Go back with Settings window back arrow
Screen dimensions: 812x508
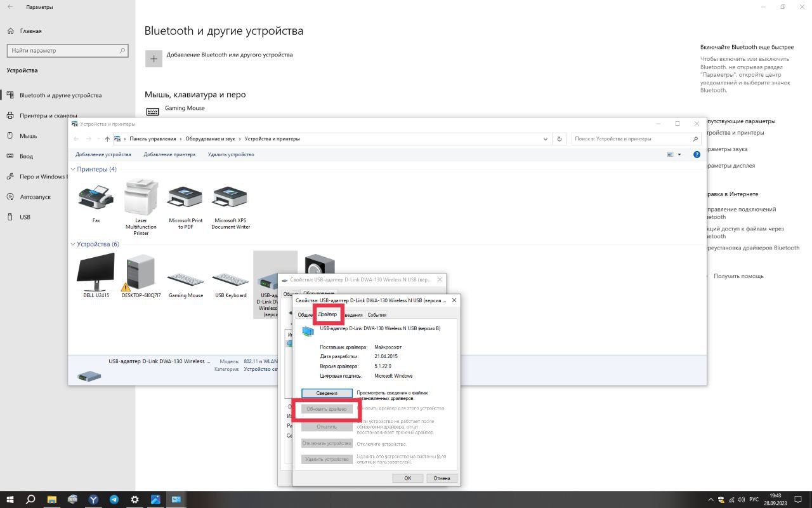tap(10, 7)
